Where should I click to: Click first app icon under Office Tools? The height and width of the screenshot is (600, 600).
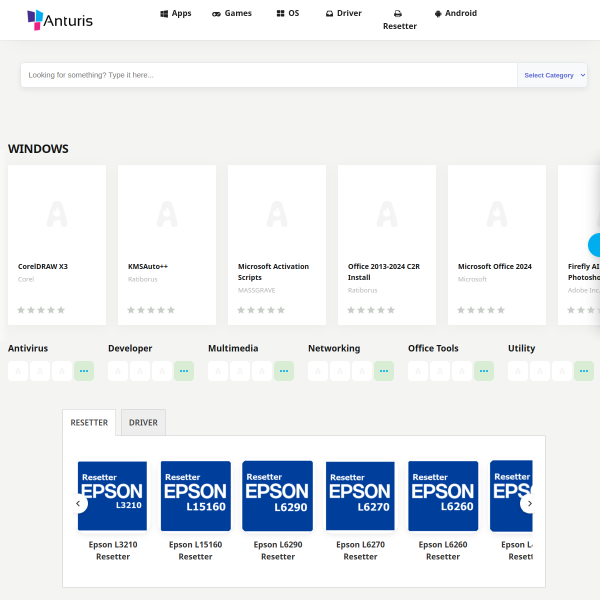418,371
